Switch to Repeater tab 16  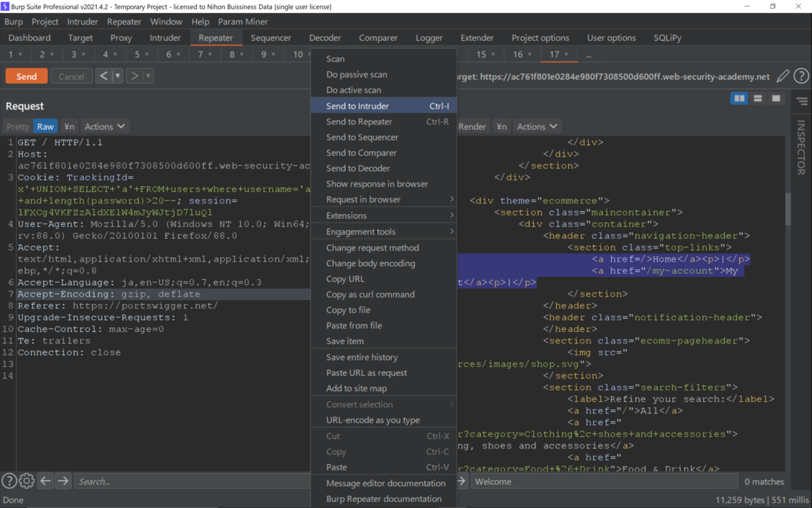[x=522, y=54]
